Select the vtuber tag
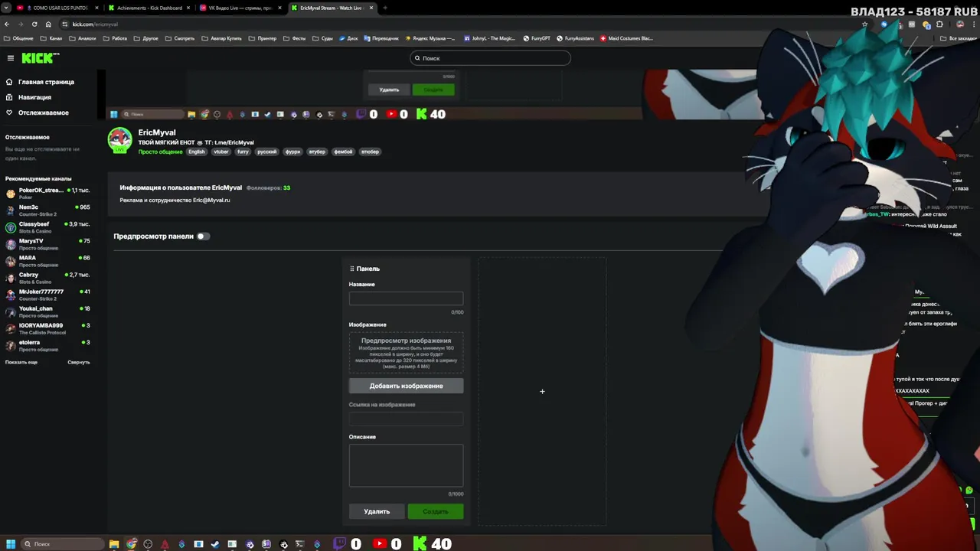 click(x=221, y=152)
